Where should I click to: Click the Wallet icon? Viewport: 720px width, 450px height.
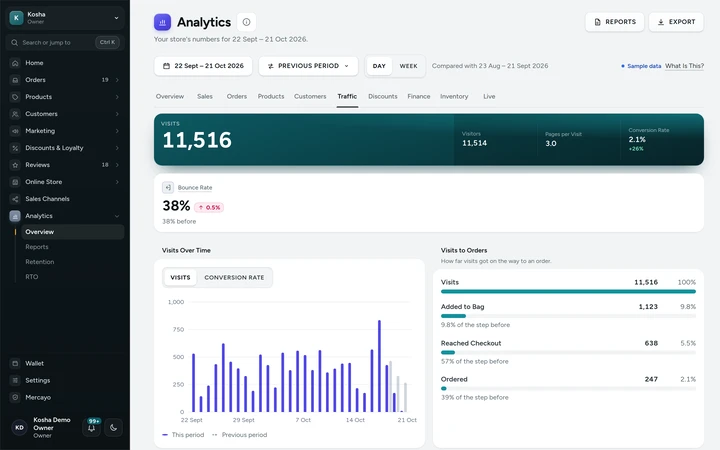coord(15,363)
